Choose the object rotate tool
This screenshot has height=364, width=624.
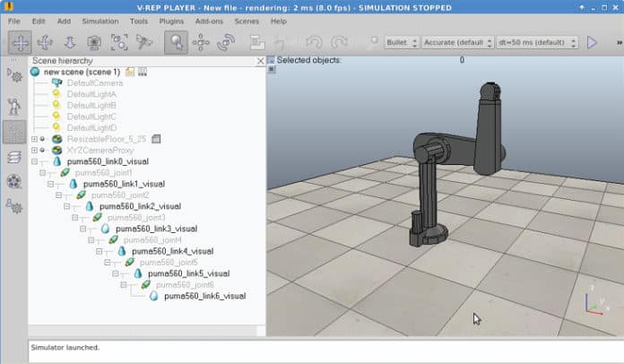[227, 42]
